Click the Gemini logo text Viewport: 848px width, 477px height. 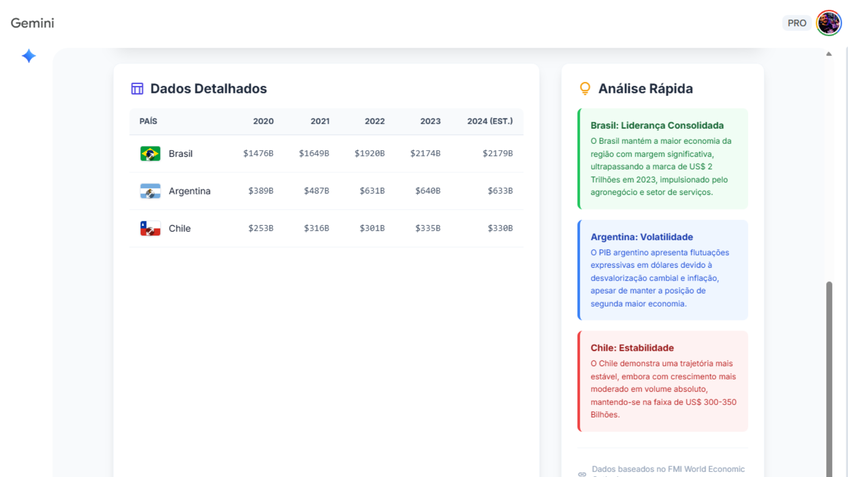[x=33, y=23]
